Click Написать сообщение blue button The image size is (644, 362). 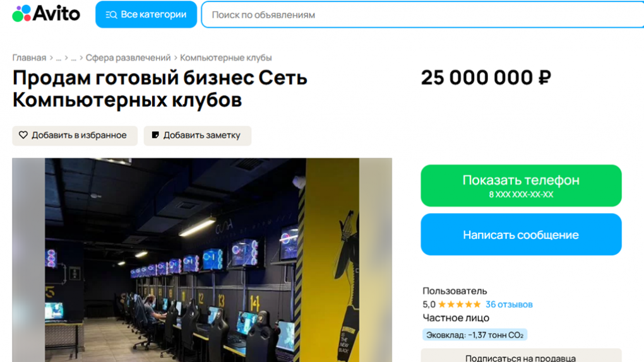click(521, 235)
